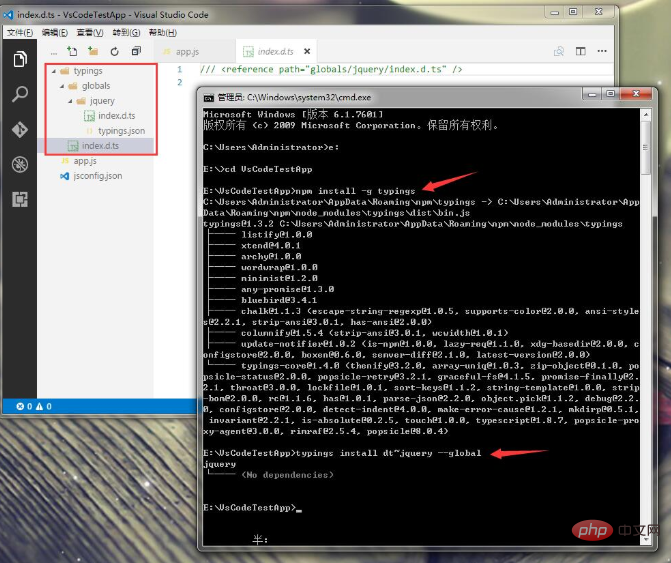Open the Explorer view in activity bar

pyautogui.click(x=19, y=60)
